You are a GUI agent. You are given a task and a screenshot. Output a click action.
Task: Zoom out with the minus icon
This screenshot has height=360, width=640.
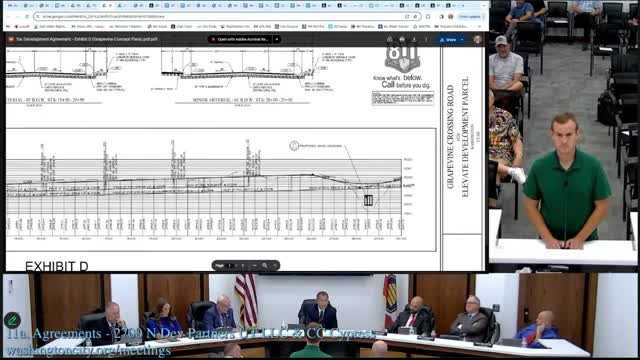pos(254,266)
